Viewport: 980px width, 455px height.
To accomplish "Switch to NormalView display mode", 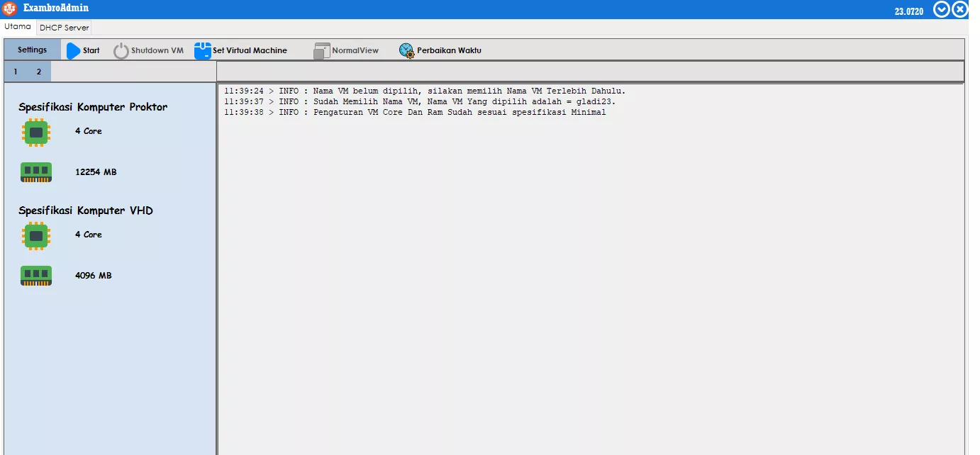I will [321, 50].
